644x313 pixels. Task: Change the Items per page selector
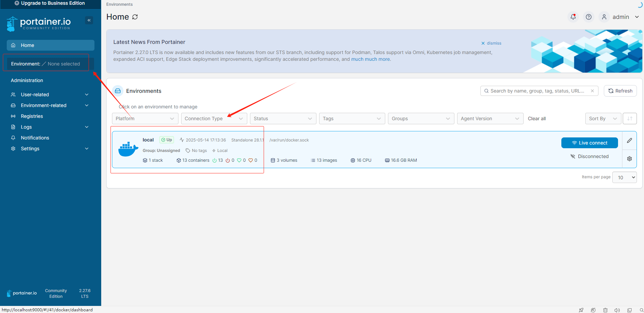624,177
